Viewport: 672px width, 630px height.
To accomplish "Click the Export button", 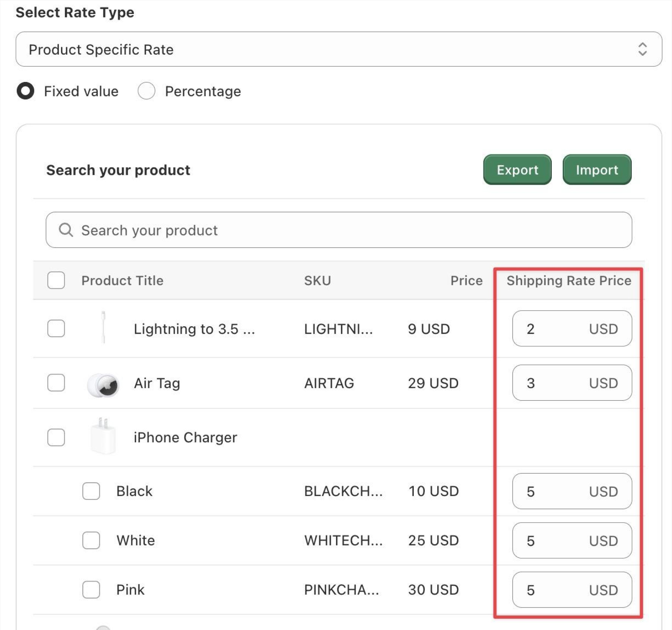I will tap(517, 170).
